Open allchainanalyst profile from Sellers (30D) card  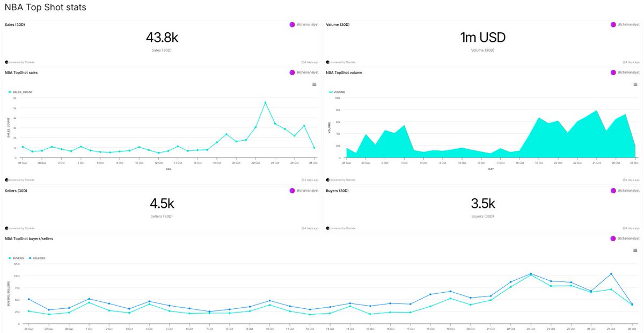(x=308, y=191)
